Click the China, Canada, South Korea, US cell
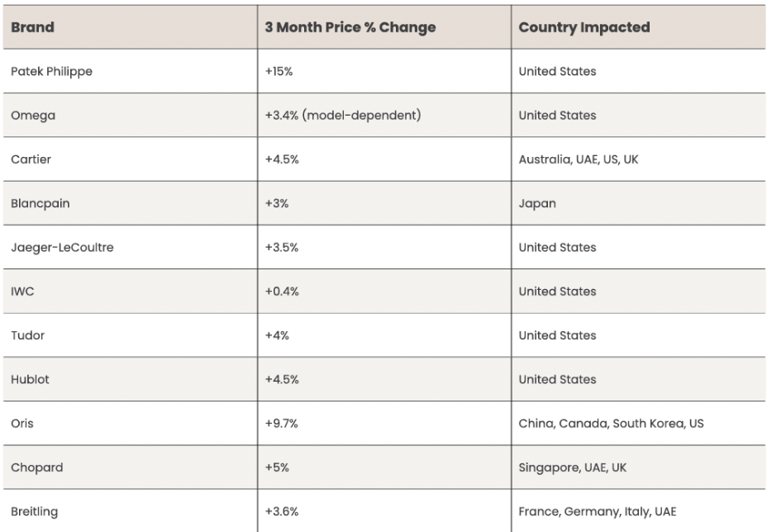 tap(611, 424)
